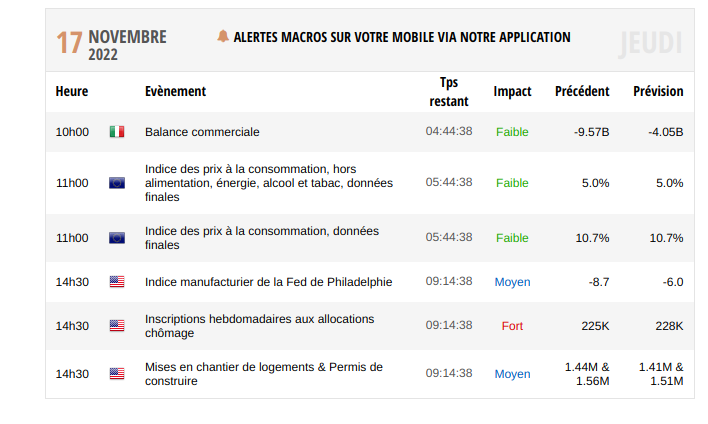Click the Italian flag icon
This screenshot has height=424, width=708.
tap(117, 132)
